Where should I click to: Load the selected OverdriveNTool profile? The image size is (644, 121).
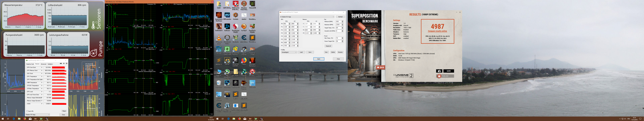point(301,52)
